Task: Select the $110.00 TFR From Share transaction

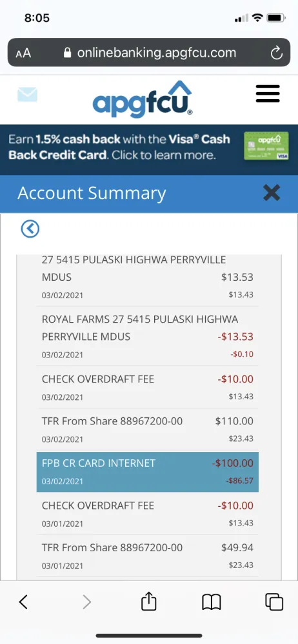Action: pos(147,429)
